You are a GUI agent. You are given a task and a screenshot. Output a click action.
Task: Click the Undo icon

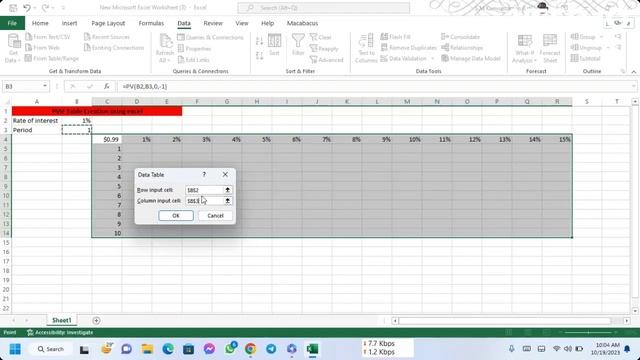tap(27, 7)
